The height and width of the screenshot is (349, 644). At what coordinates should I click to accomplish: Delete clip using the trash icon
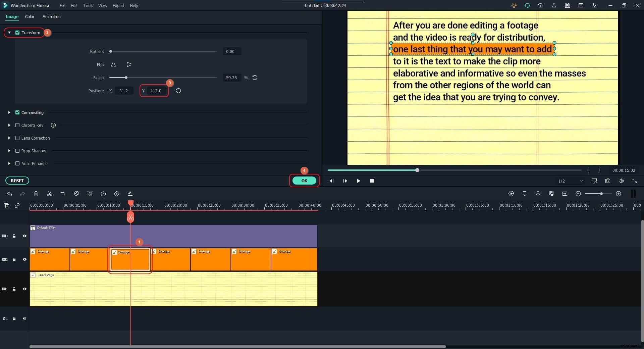click(x=36, y=194)
